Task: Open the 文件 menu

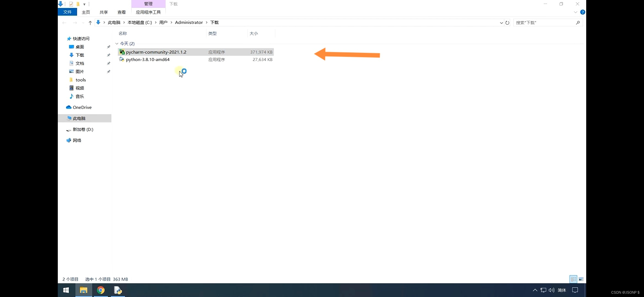Action: (x=67, y=12)
